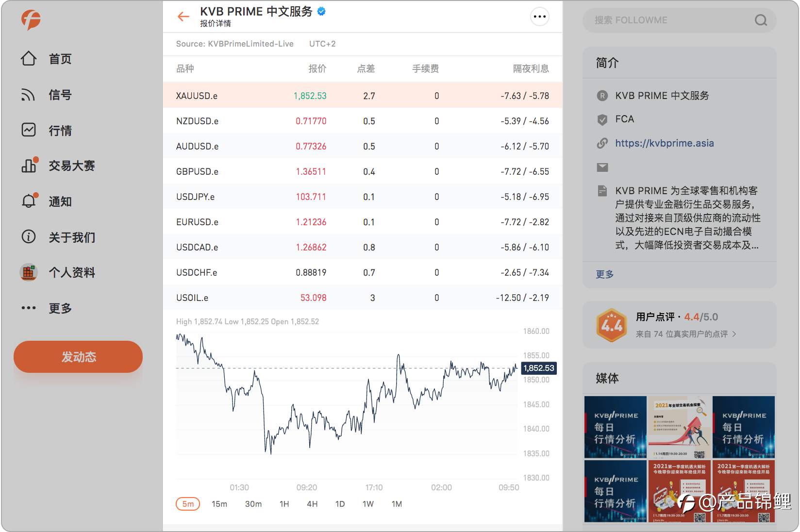Click the 点差 column header

pos(366,68)
